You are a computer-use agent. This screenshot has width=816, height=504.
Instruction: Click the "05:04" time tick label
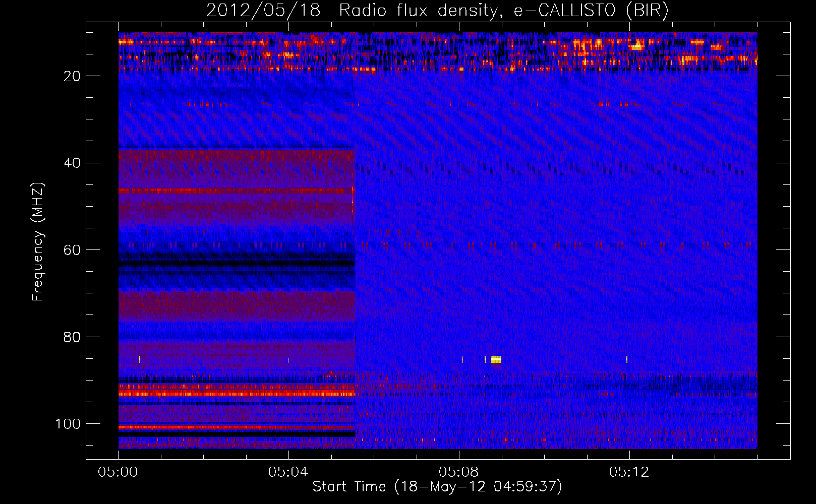tap(288, 472)
